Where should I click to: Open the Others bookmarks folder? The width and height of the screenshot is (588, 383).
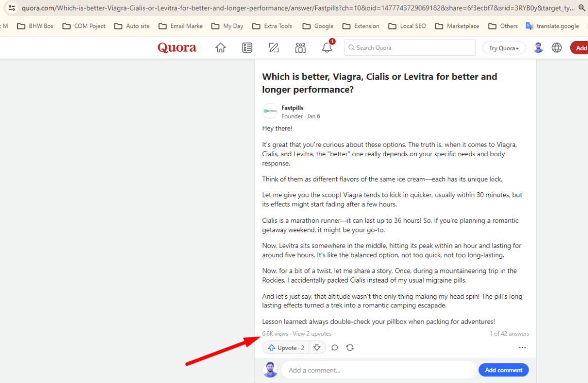(503, 26)
